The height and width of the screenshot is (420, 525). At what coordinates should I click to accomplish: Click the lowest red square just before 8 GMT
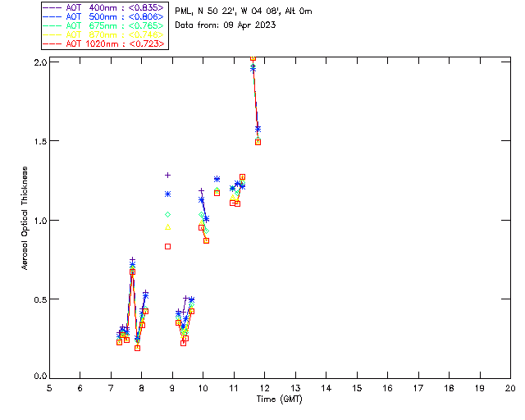[x=137, y=349]
